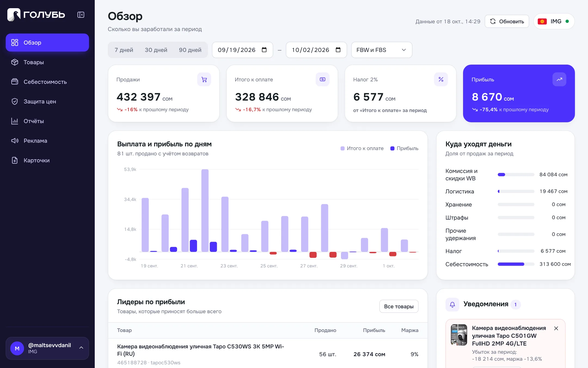This screenshot has height=368, width=588.
Task: Click the Итого к оплате money icon
Action: 323,79
